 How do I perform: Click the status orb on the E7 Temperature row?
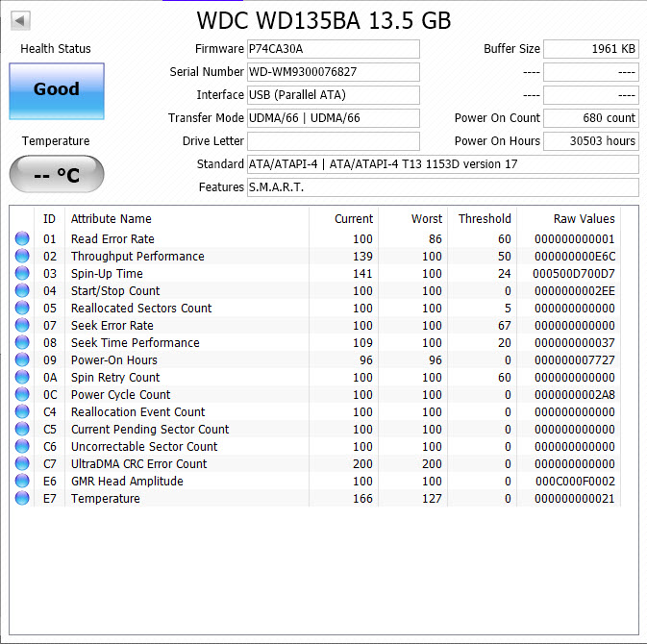click(22, 498)
